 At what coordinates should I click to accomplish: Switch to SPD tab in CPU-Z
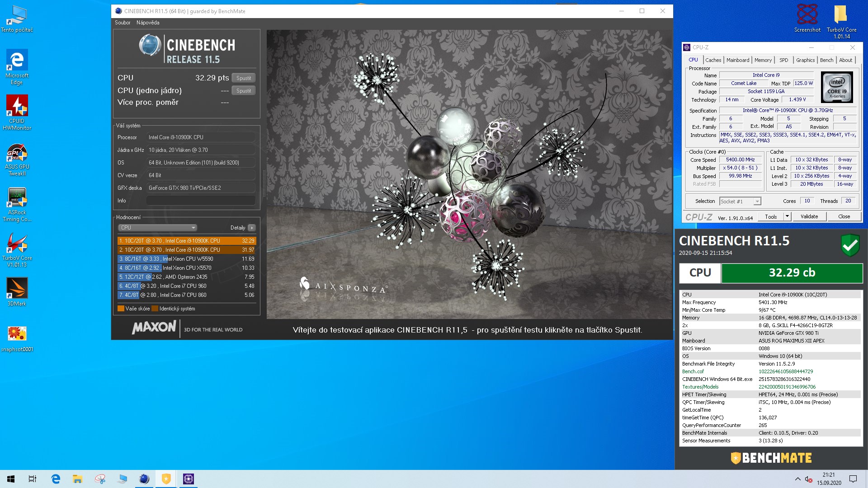784,60
